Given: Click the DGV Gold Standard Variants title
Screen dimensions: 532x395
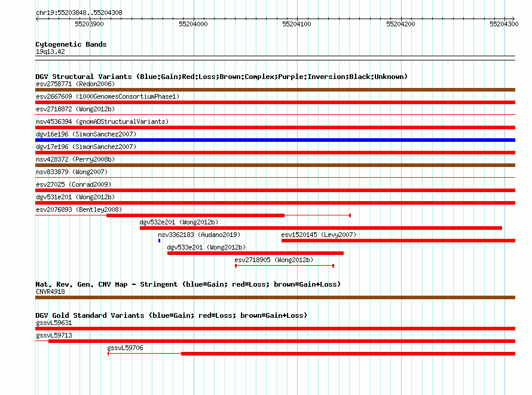Looking at the screenshot, I should [x=172, y=315].
